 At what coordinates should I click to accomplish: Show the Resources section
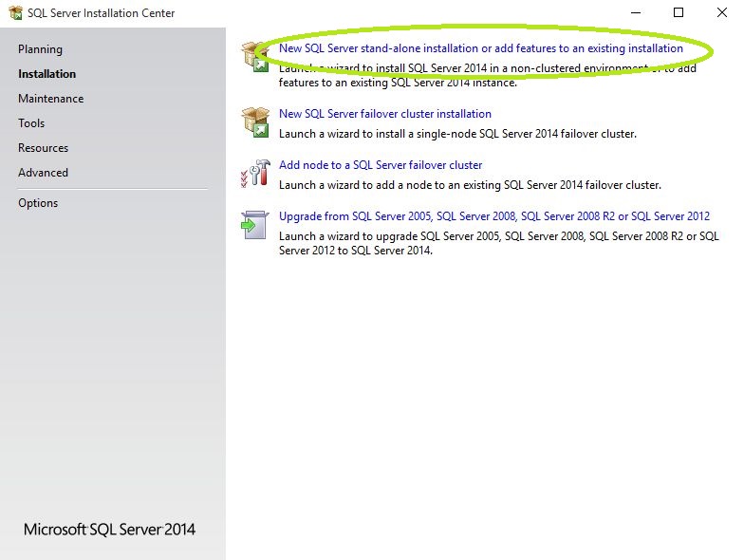[44, 148]
